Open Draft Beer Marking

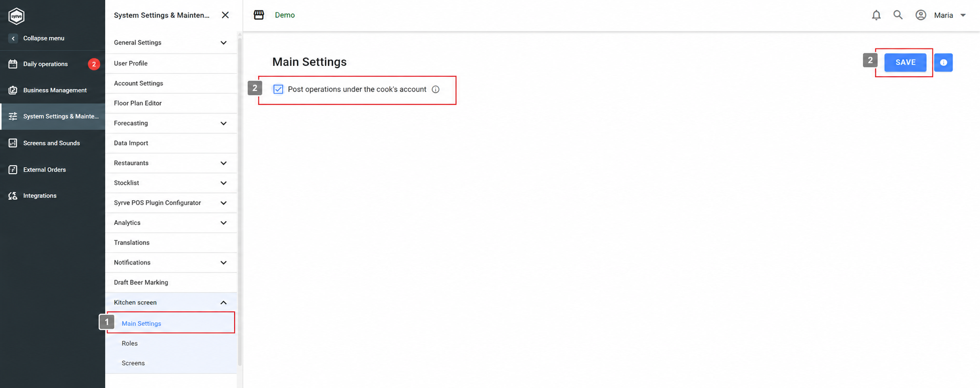click(x=171, y=283)
